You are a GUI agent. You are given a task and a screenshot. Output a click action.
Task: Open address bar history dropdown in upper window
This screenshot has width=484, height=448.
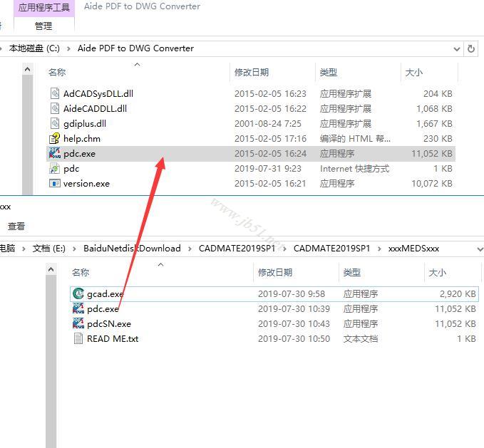(456, 48)
